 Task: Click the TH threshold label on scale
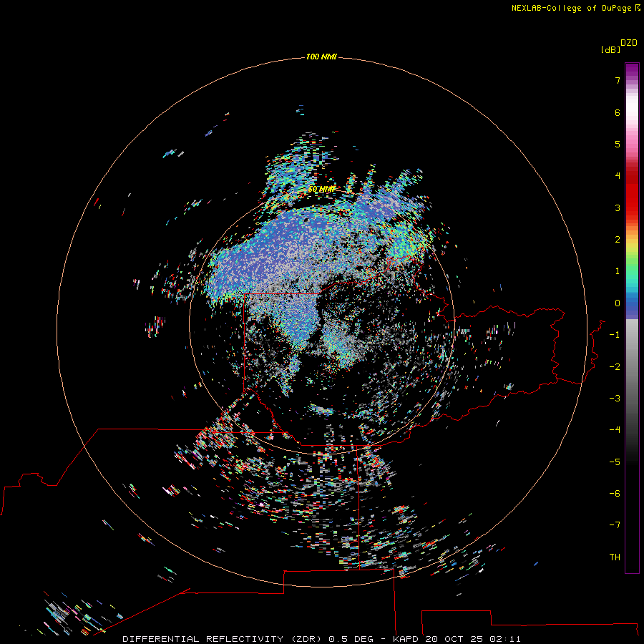click(x=615, y=557)
